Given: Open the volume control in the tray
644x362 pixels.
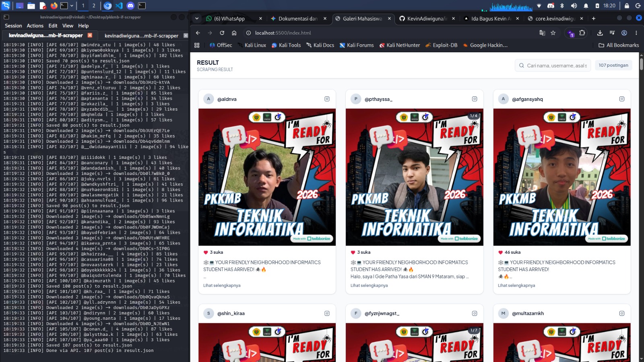Looking at the screenshot, I should 574,6.
